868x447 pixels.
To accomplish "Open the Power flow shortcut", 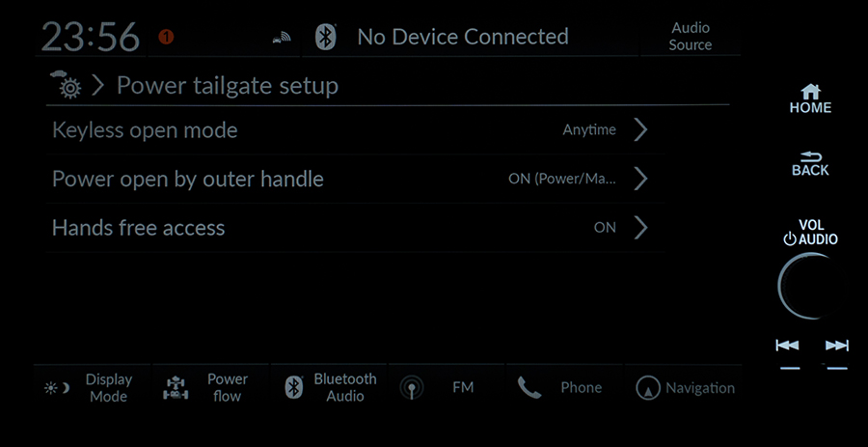I will point(210,388).
